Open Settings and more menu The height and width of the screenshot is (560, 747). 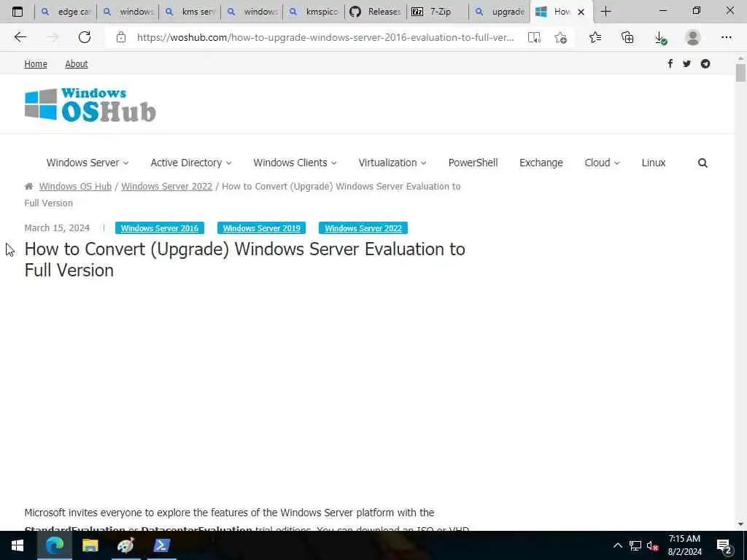tap(726, 37)
